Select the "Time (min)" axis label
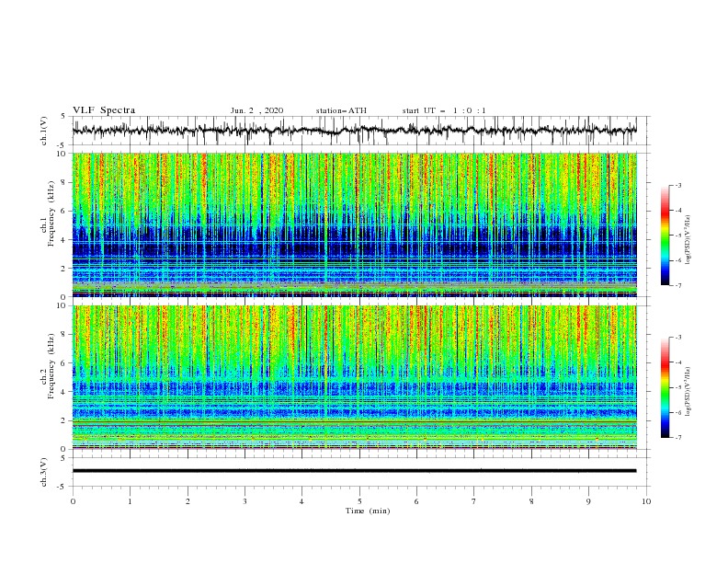 (368, 511)
